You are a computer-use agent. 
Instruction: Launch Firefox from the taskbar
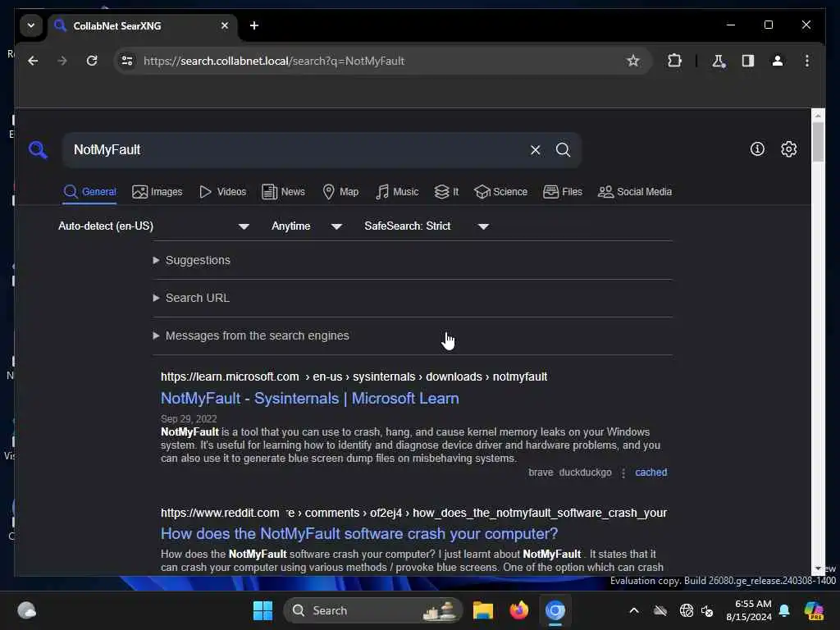pos(518,610)
